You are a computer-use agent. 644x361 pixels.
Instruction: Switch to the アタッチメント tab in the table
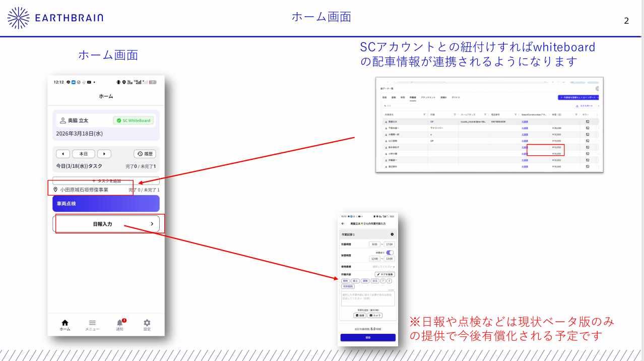pos(428,97)
